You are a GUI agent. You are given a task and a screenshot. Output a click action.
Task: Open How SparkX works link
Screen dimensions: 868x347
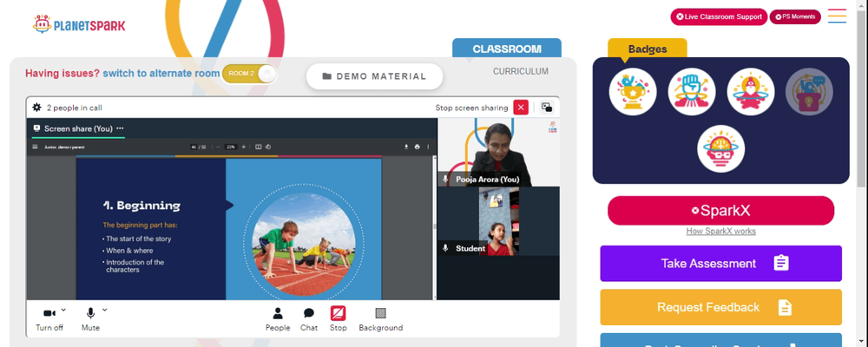pyautogui.click(x=720, y=232)
